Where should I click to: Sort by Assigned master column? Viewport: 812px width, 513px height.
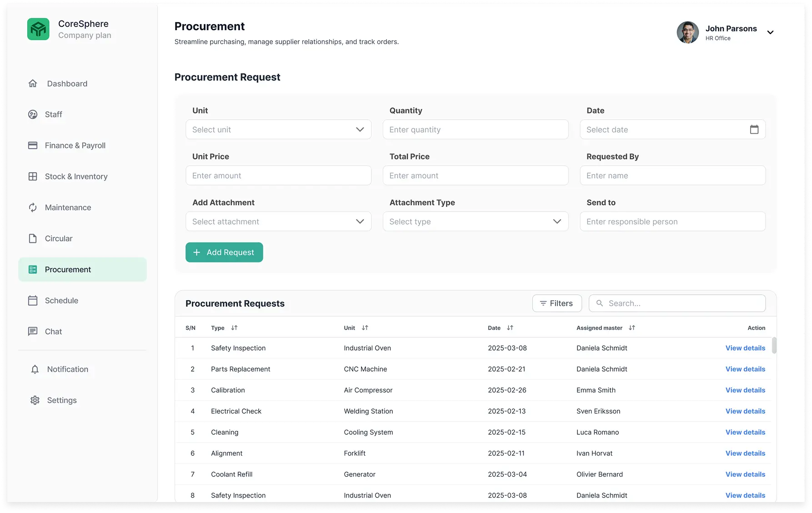(x=632, y=328)
